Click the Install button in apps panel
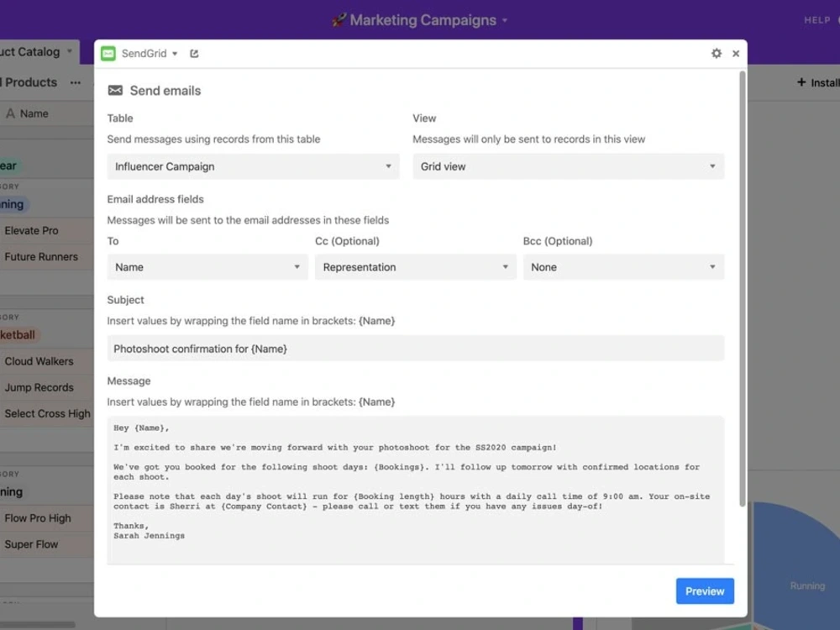Screen dimensions: 840x630 tap(818, 82)
